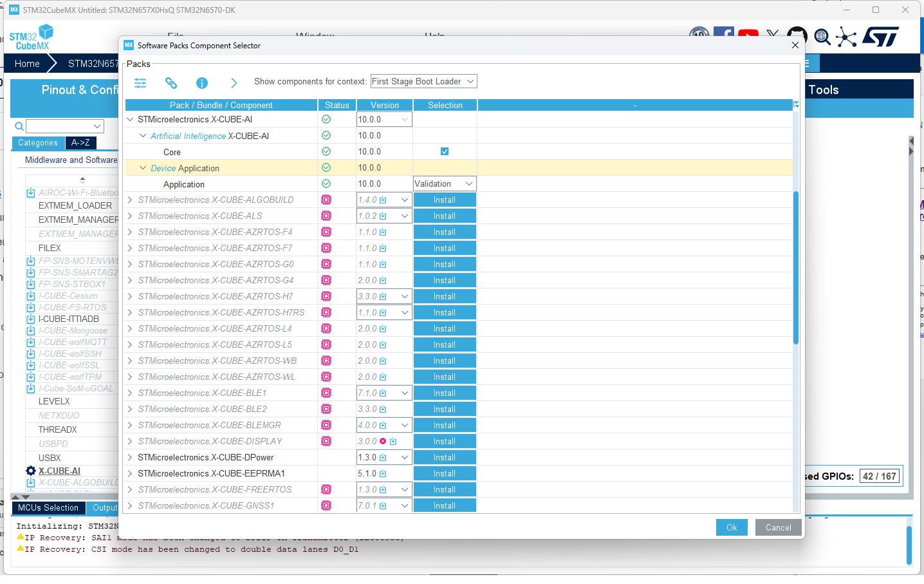Screen dimensions: 924x584
Task: Open pack information via the info icon
Action: pos(202,83)
